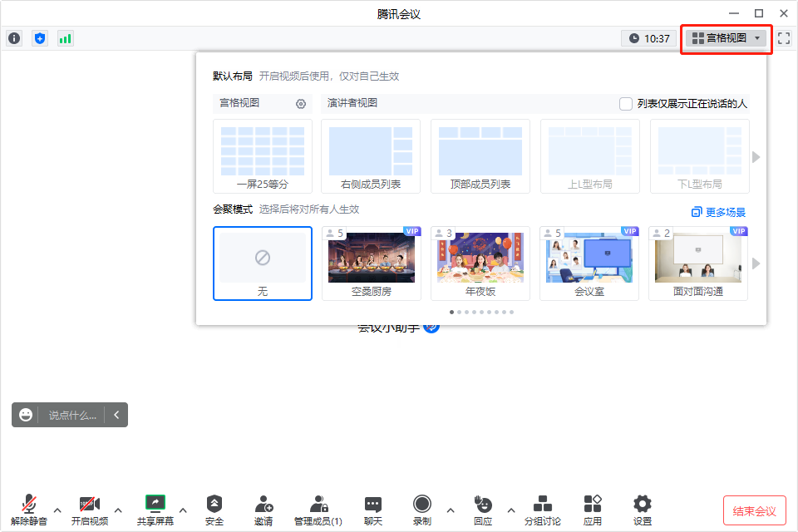This screenshot has width=798, height=532.
Task: Click 结束会议 end meeting button
Action: 754,510
